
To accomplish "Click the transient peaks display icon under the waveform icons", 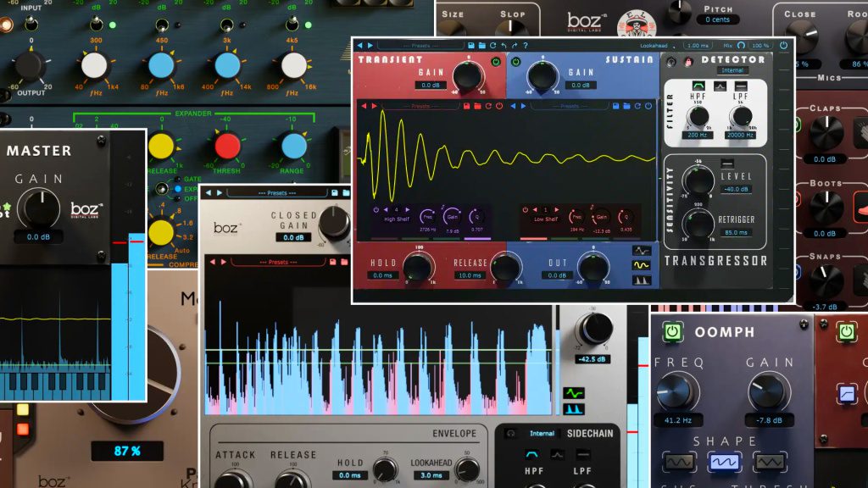I will [x=642, y=280].
